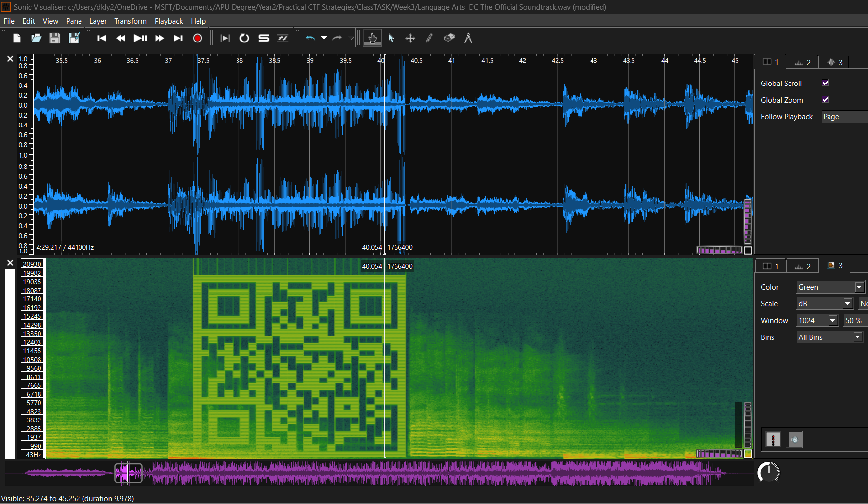This screenshot has width=868, height=504.
Task: Select the Navigate tool
Action: click(372, 38)
